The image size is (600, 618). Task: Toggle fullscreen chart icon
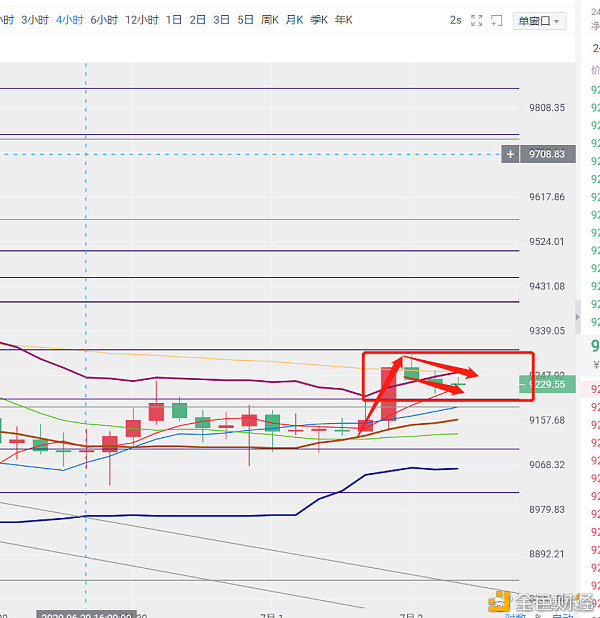click(x=477, y=20)
